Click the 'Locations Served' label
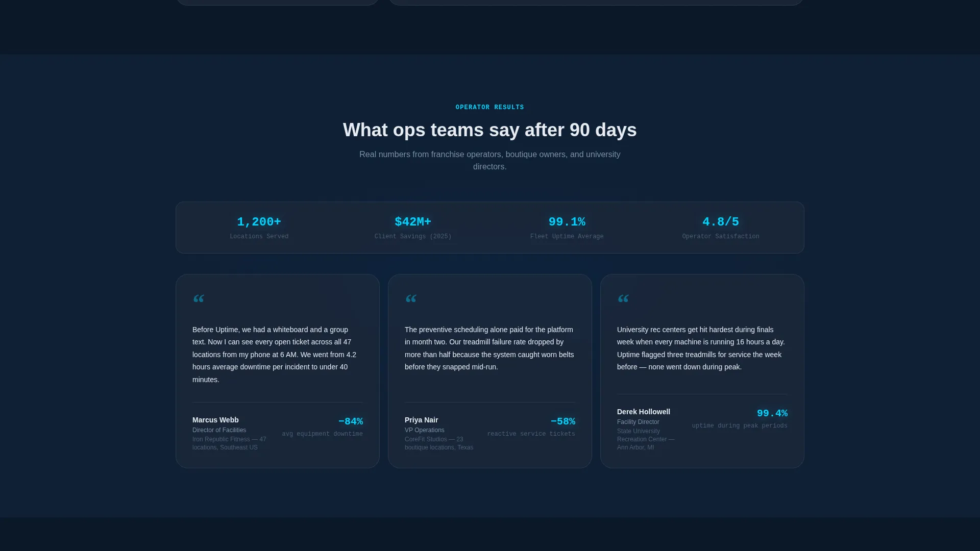980x551 pixels. click(259, 237)
